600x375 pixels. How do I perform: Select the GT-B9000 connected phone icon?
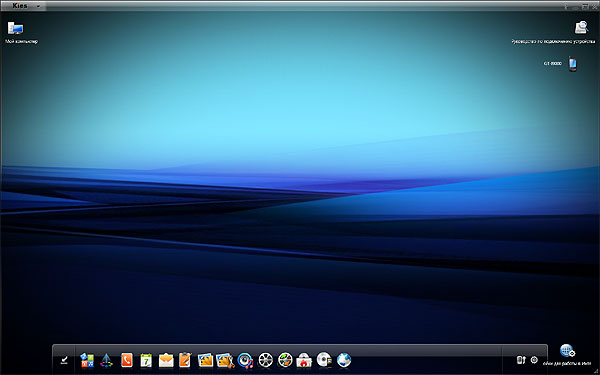[572, 64]
